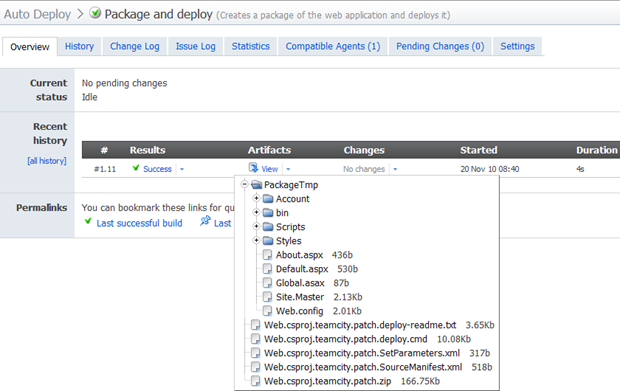Screen dimensions: 620x391
Task: Click the Styles folder name
Action: click(x=289, y=241)
